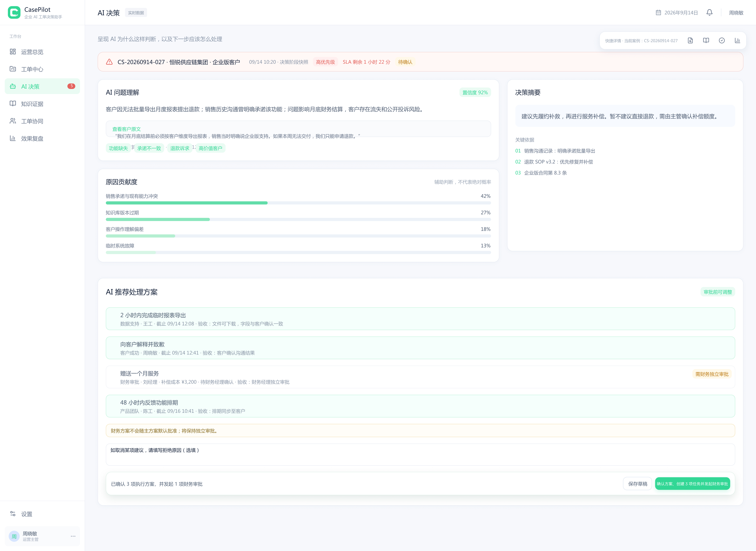The image size is (756, 551).
Task: Click evidence 01 销售沟通记录：明确承诺批量导出
Action: tap(555, 151)
